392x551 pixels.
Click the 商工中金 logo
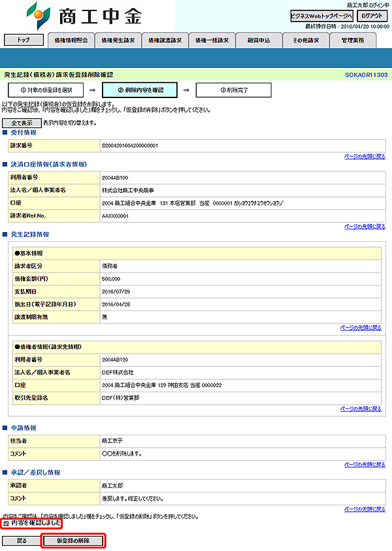pos(84,16)
